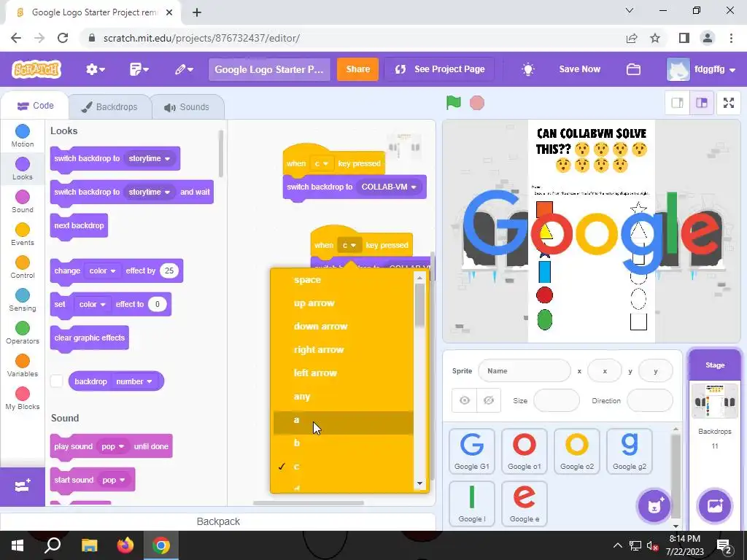Select the Variables block category
Screen dimensions: 747x560
pos(23,366)
